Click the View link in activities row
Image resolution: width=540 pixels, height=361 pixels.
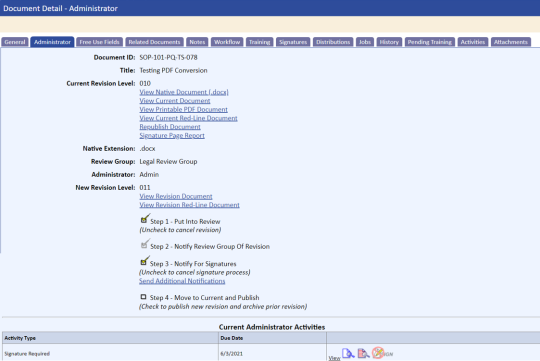tap(334, 358)
